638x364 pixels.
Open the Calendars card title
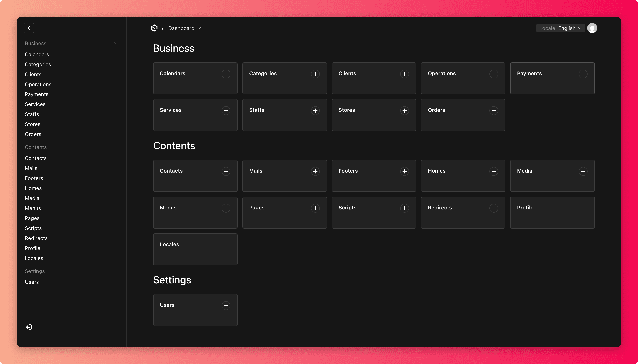(x=172, y=74)
